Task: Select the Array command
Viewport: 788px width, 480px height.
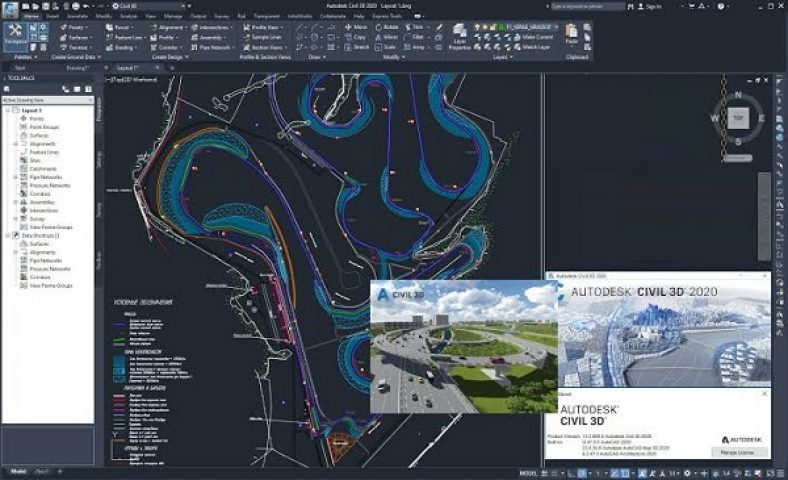Action: click(415, 47)
